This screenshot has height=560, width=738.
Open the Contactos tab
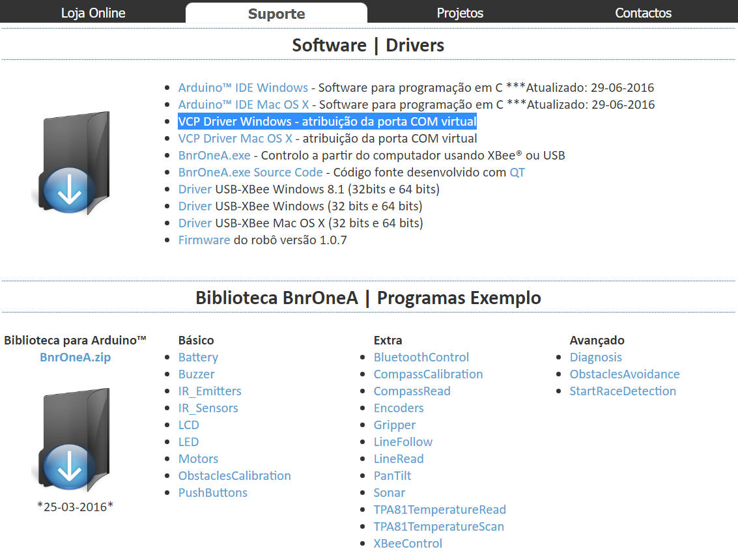click(x=643, y=13)
